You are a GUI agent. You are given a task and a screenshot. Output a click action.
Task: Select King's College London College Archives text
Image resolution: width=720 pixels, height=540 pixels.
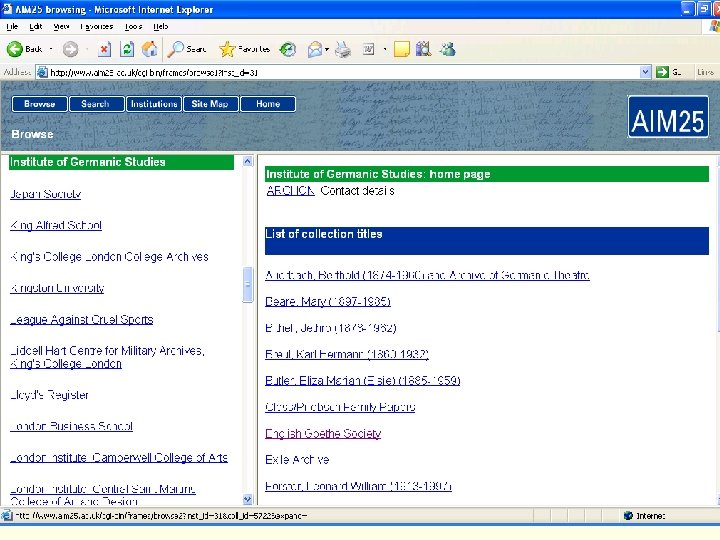click(x=109, y=257)
